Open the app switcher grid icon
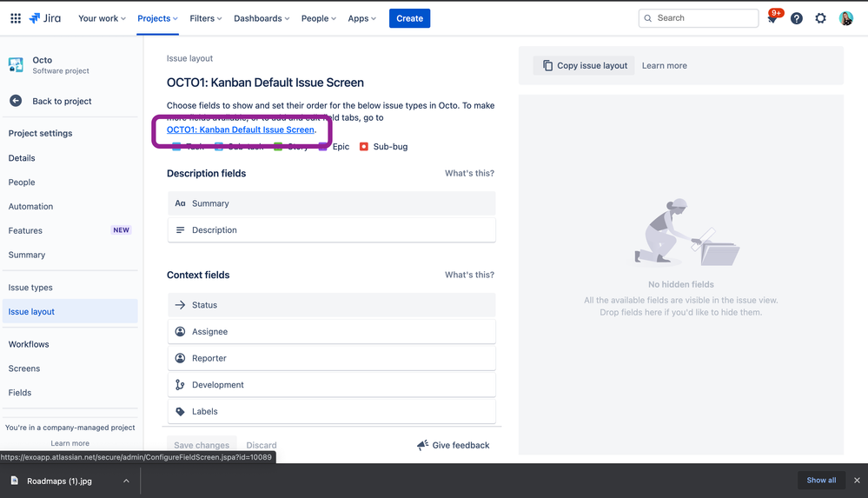This screenshot has height=498, width=868. pos(16,18)
